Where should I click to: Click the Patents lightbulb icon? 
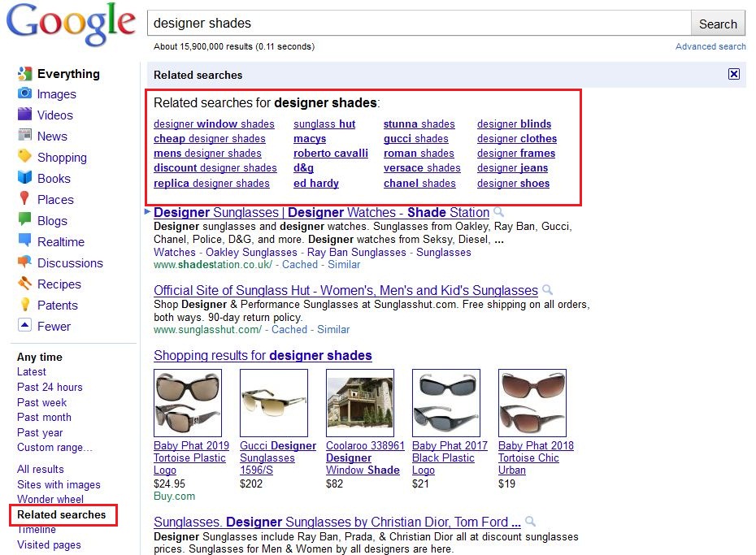click(24, 305)
